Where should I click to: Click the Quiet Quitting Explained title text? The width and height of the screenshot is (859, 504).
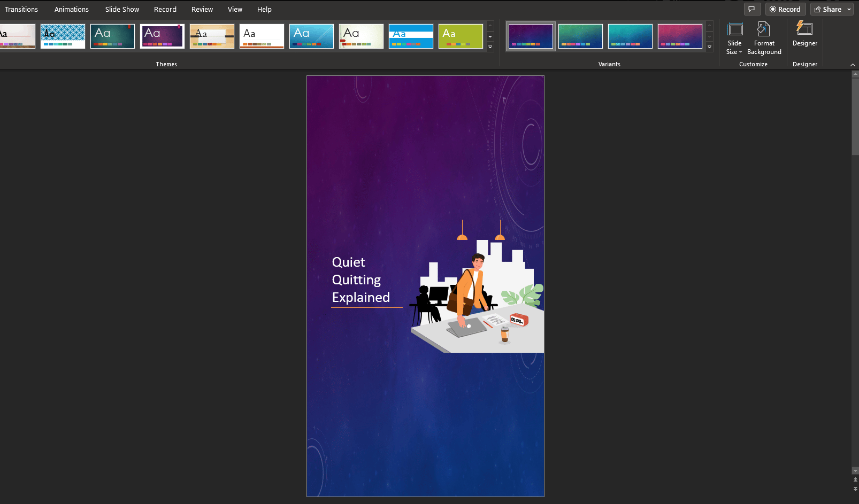[x=359, y=280]
